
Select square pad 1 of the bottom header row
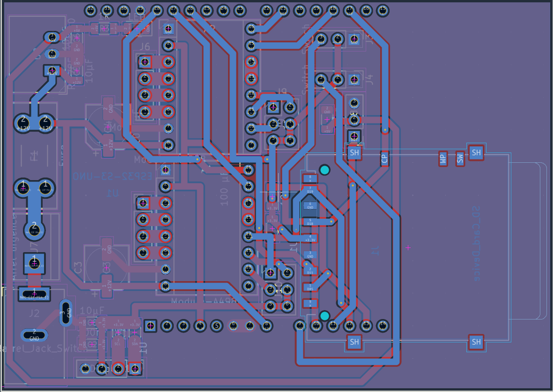151,326
